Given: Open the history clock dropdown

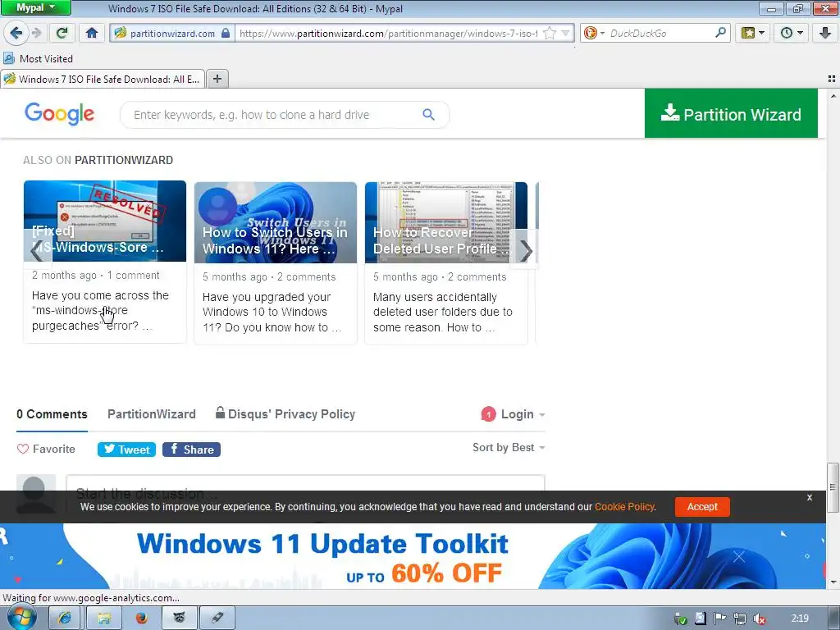Looking at the screenshot, I should 792,33.
